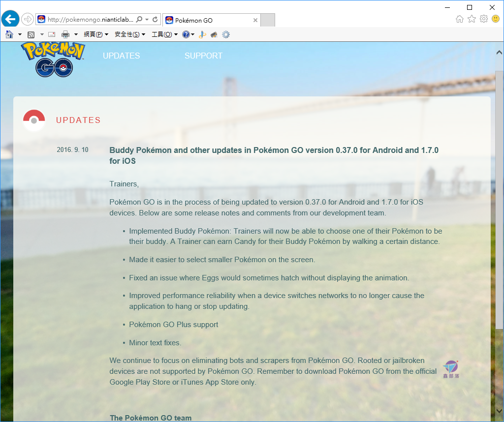Open the address bar autocomplete dropdown arrow

tap(147, 19)
